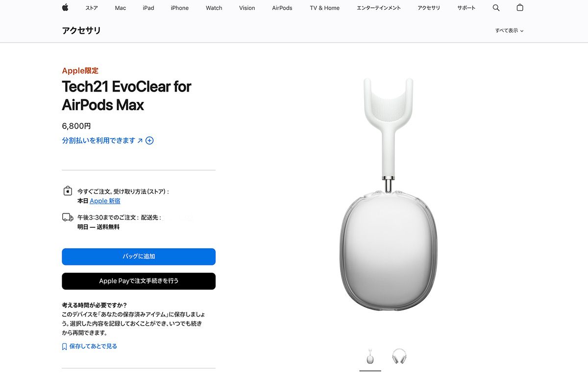Image resolution: width=588 pixels, height=377 pixels.
Task: Select the AirPods menu item
Action: pos(282,8)
